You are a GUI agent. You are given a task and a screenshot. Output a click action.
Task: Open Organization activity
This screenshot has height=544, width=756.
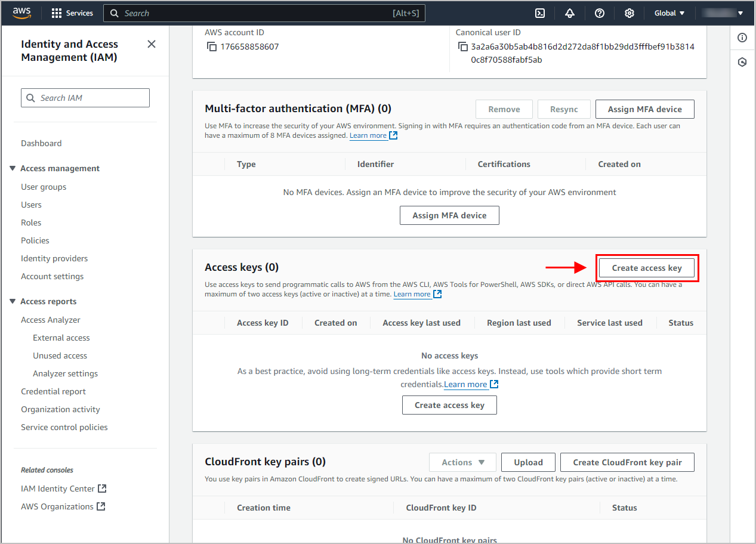[60, 409]
